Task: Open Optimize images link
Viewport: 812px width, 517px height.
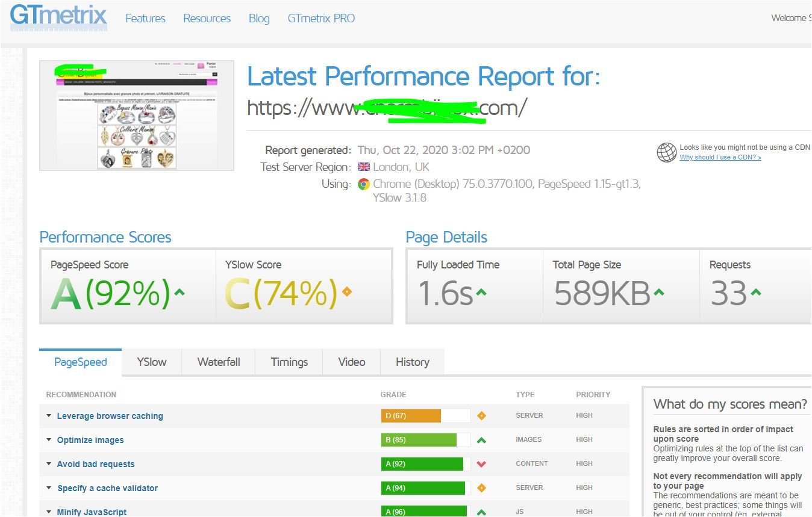Action: coord(90,440)
